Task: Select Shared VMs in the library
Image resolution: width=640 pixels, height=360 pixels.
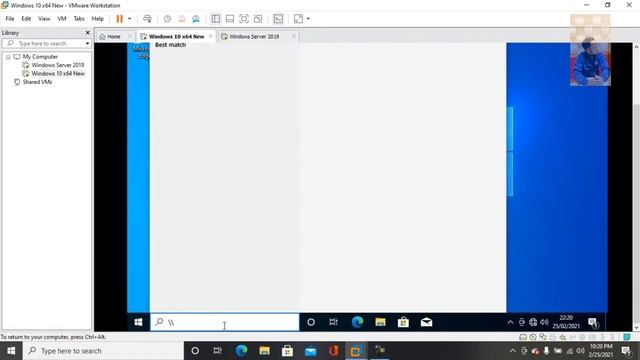Action: click(37, 82)
